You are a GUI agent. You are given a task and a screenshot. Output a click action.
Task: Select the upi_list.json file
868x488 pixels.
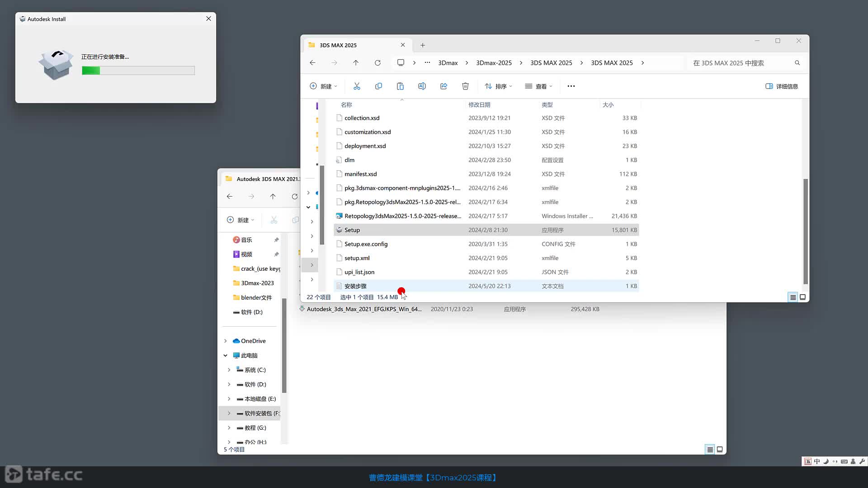pyautogui.click(x=486, y=272)
